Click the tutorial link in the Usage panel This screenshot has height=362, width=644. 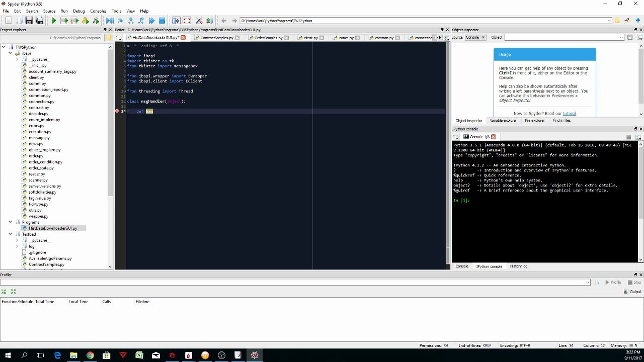[x=569, y=113]
